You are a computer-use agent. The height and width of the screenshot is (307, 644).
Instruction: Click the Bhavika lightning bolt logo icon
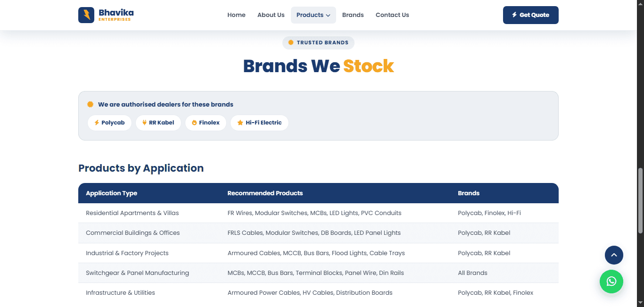[86, 15]
